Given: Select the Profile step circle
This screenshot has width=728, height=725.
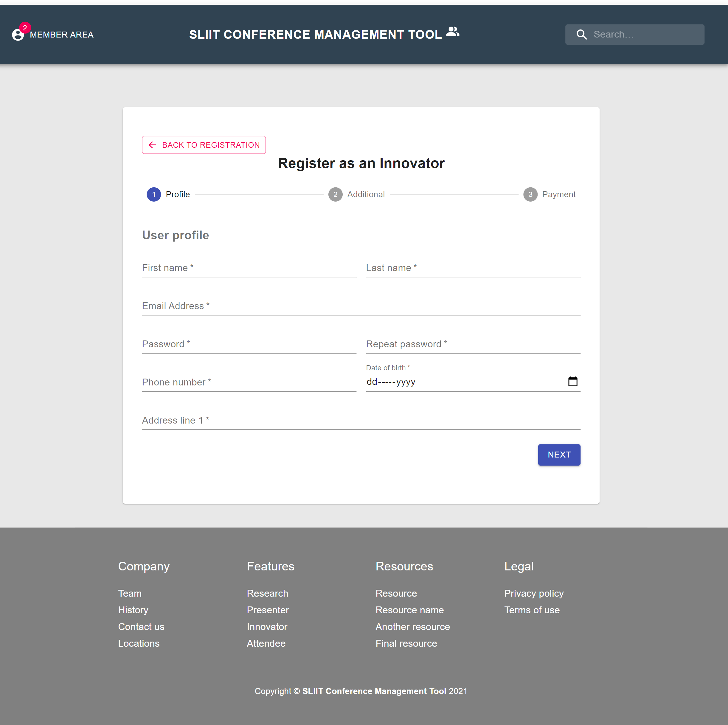Looking at the screenshot, I should pyautogui.click(x=154, y=194).
